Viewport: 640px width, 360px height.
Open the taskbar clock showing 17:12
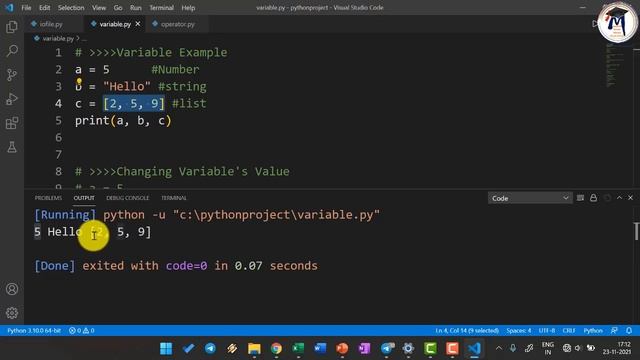pyautogui.click(x=618, y=348)
